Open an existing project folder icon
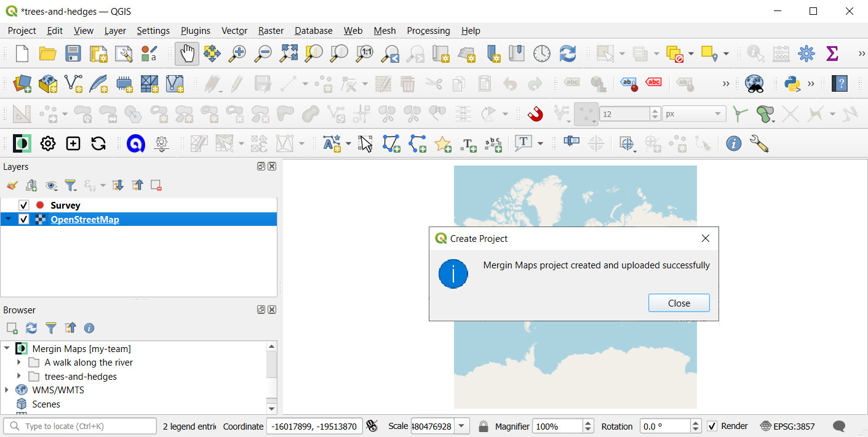 (48, 54)
